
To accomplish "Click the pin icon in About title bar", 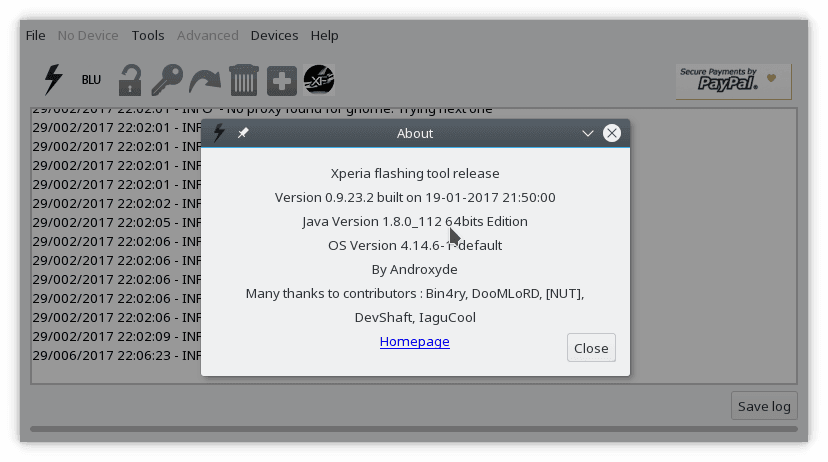I will coord(243,133).
